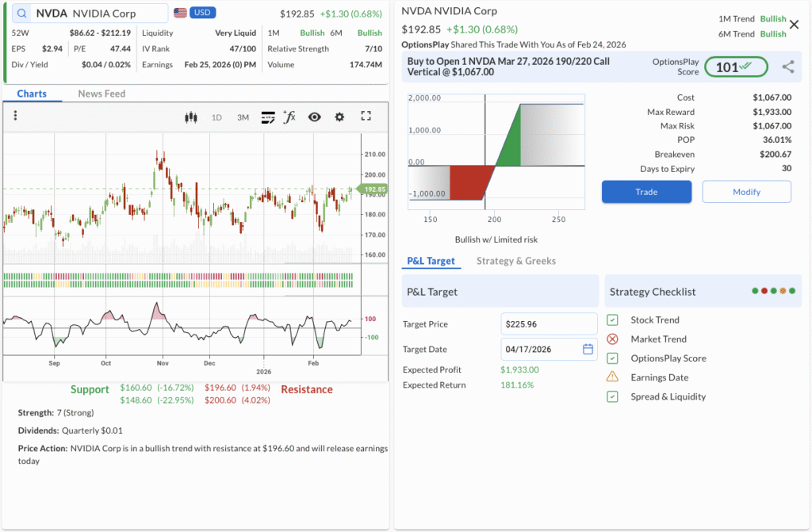The width and height of the screenshot is (812, 532).
Task: Open chart settings gear icon
Action: click(x=339, y=117)
